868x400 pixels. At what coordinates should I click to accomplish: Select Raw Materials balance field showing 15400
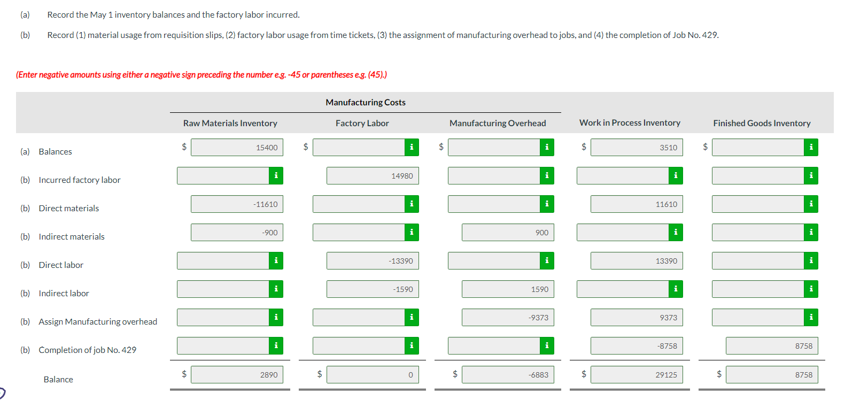point(237,147)
